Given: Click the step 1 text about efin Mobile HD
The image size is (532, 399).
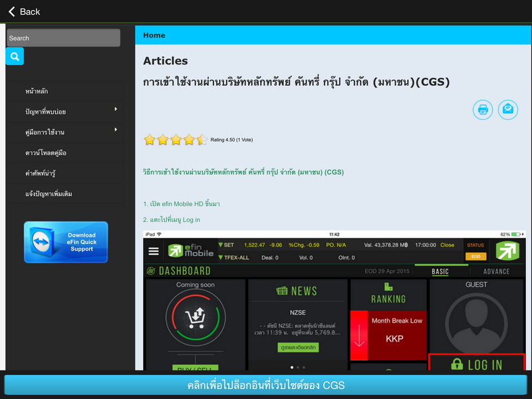Looking at the screenshot, I should coord(182,204).
